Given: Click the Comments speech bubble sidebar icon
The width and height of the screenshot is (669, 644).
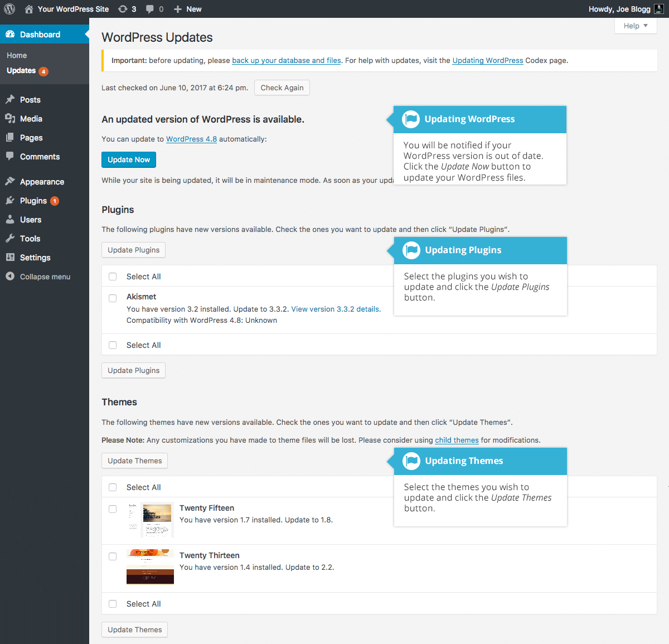Looking at the screenshot, I should pos(10,156).
